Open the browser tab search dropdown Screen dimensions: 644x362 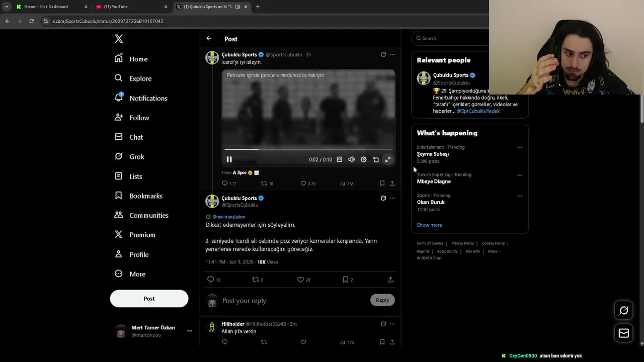[6, 7]
